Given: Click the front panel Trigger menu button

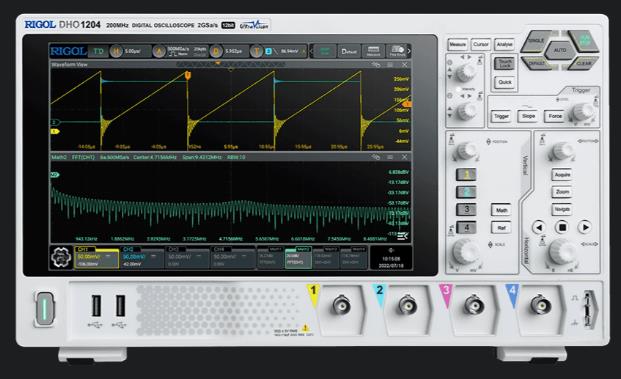Looking at the screenshot, I should pyautogui.click(x=501, y=116).
